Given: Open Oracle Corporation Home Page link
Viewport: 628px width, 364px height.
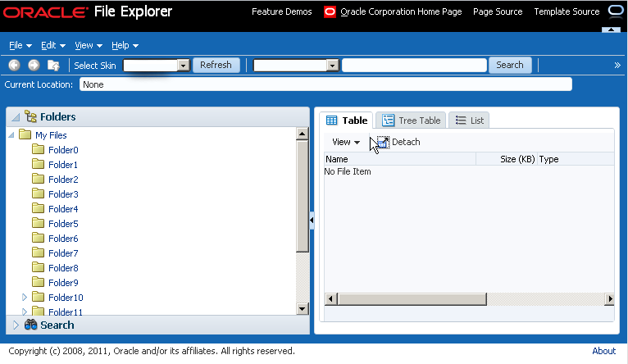Looking at the screenshot, I should tap(401, 11).
